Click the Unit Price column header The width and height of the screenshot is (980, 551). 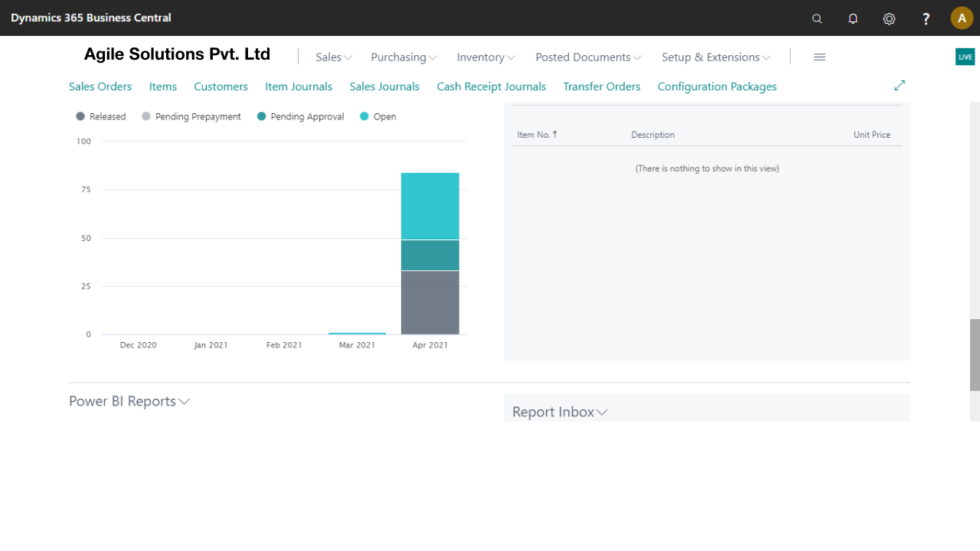[x=872, y=135]
